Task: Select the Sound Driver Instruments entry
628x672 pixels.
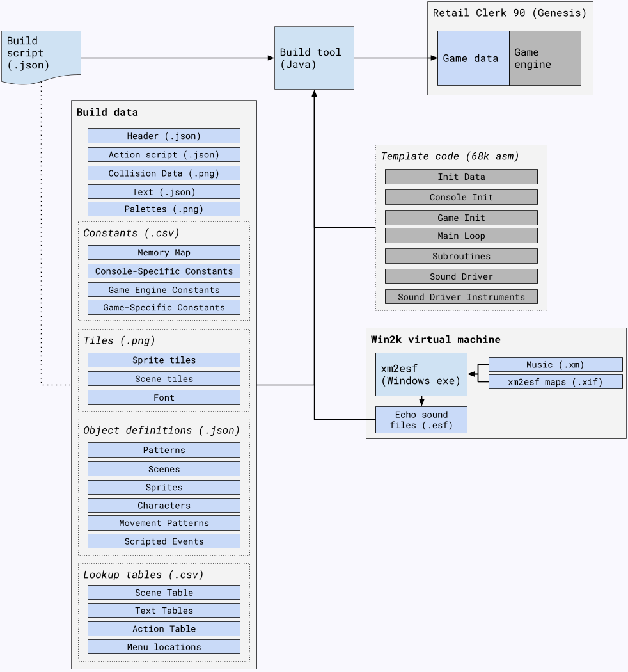Action: click(461, 296)
